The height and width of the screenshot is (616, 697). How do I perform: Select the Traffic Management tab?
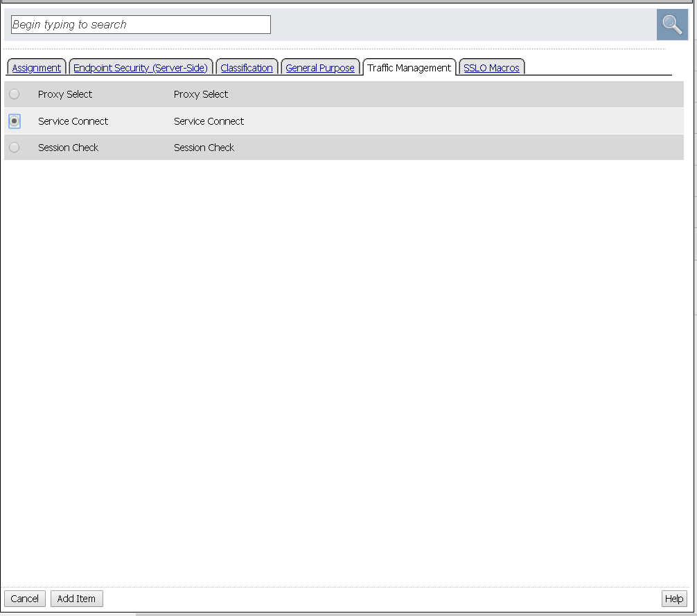pos(409,68)
